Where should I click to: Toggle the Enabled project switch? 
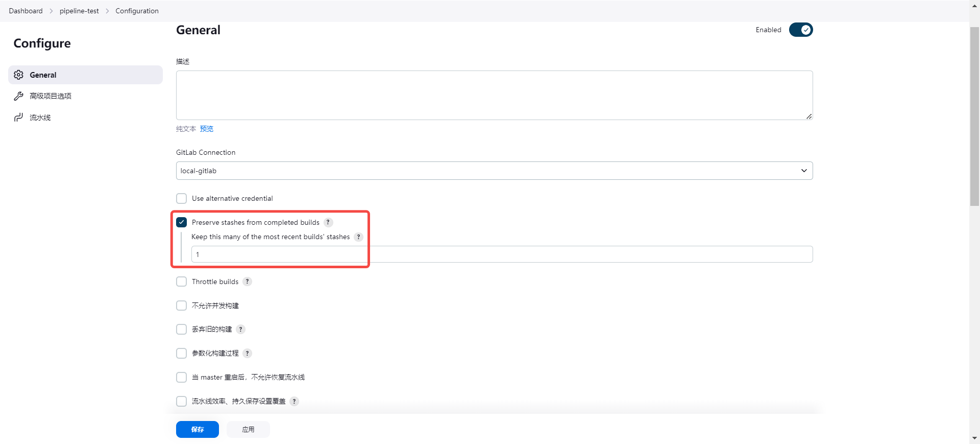pos(800,30)
